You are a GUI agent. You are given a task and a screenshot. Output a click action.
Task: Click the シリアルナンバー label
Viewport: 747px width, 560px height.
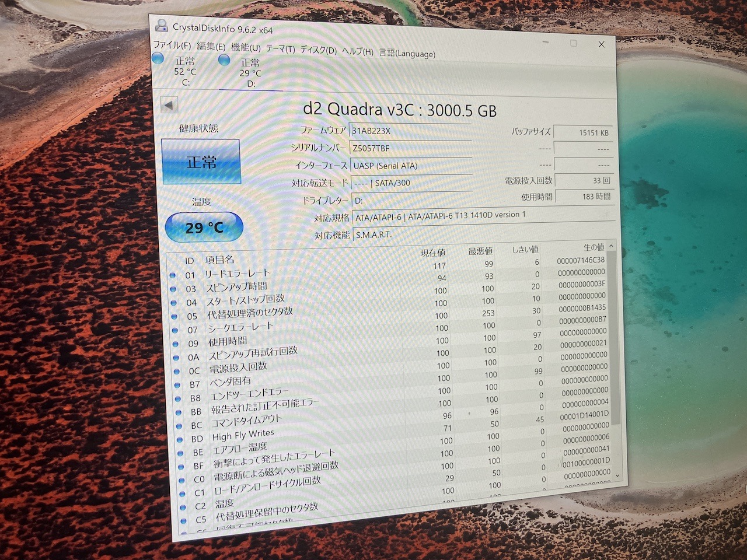tap(319, 148)
